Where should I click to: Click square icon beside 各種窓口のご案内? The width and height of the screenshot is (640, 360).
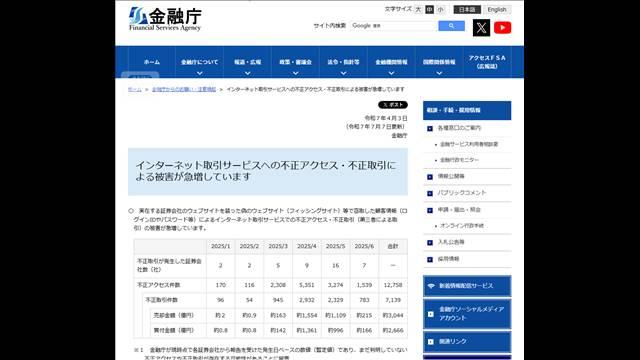430,129
